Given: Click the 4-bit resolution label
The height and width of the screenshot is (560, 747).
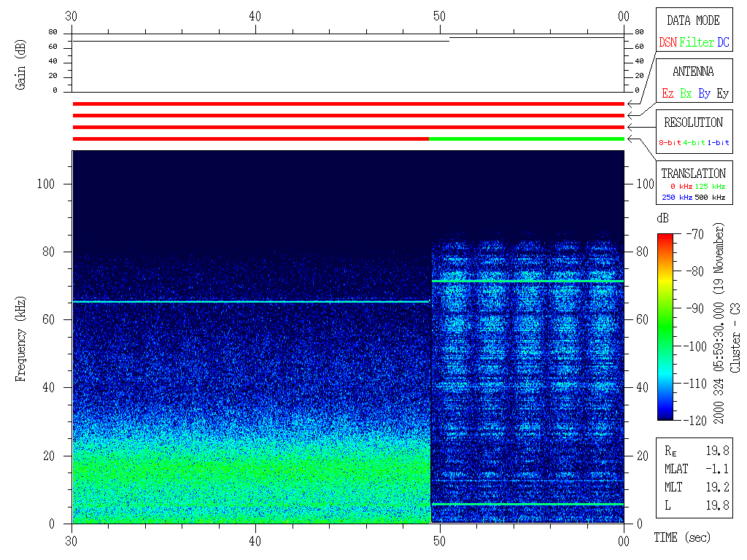Looking at the screenshot, I should pos(694,143).
